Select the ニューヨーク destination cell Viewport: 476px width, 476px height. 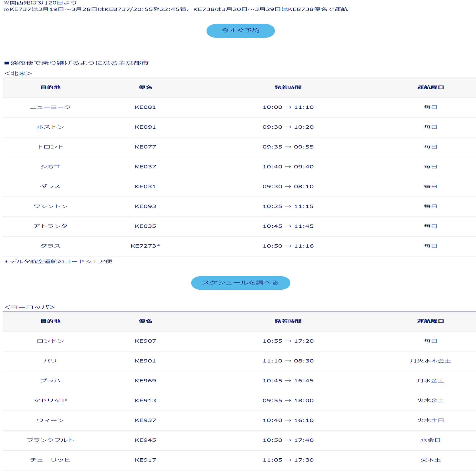(50, 107)
